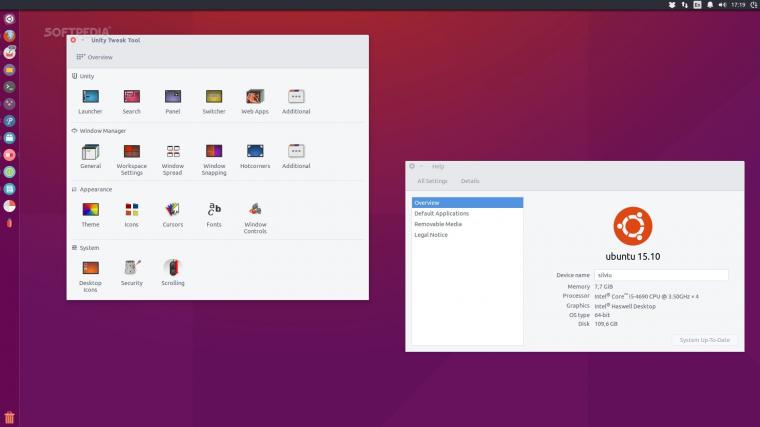Click the OS type value '64-bit'

tap(602, 315)
